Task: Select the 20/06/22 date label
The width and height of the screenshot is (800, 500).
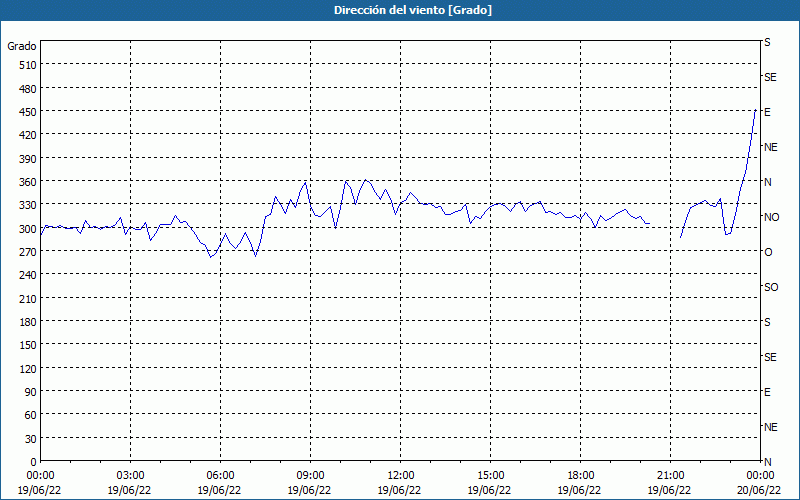Action: pyautogui.click(x=760, y=490)
